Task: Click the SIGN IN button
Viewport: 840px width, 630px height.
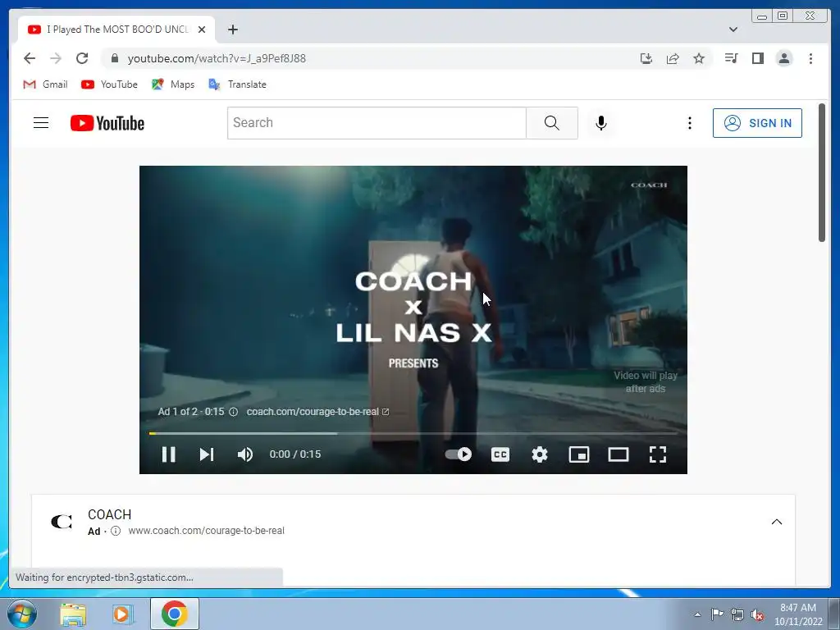Action: [x=757, y=123]
